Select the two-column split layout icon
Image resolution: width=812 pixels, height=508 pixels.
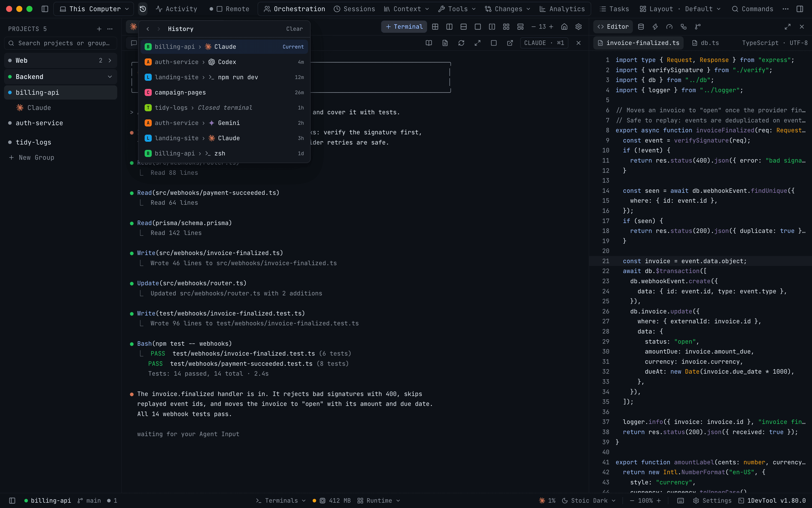pyautogui.click(x=449, y=26)
